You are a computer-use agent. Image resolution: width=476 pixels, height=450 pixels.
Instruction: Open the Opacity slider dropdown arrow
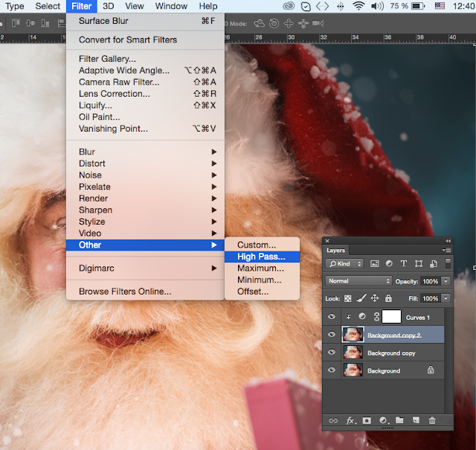(x=446, y=281)
